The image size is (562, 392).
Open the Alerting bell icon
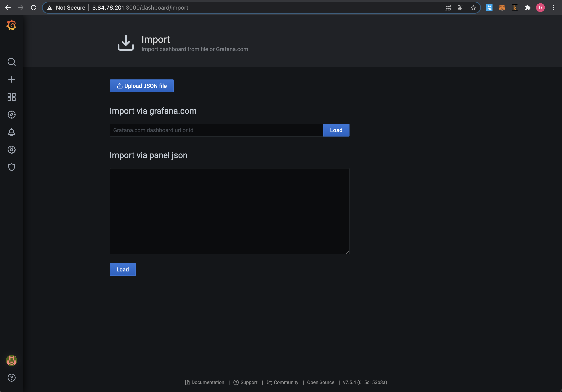point(12,132)
